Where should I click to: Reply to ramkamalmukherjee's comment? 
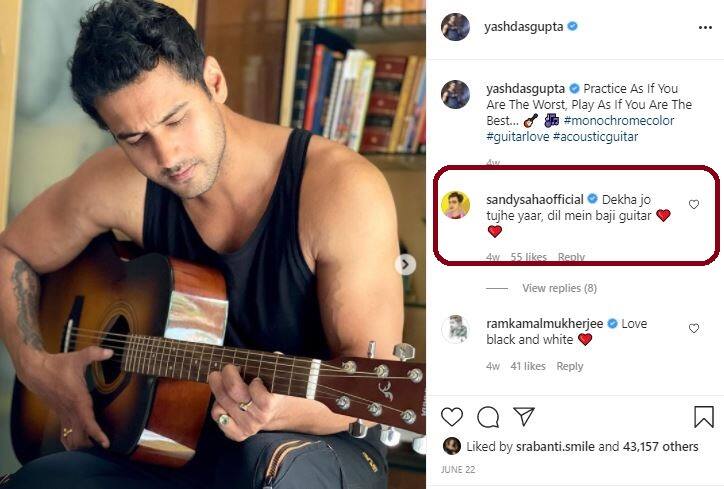[x=569, y=366]
